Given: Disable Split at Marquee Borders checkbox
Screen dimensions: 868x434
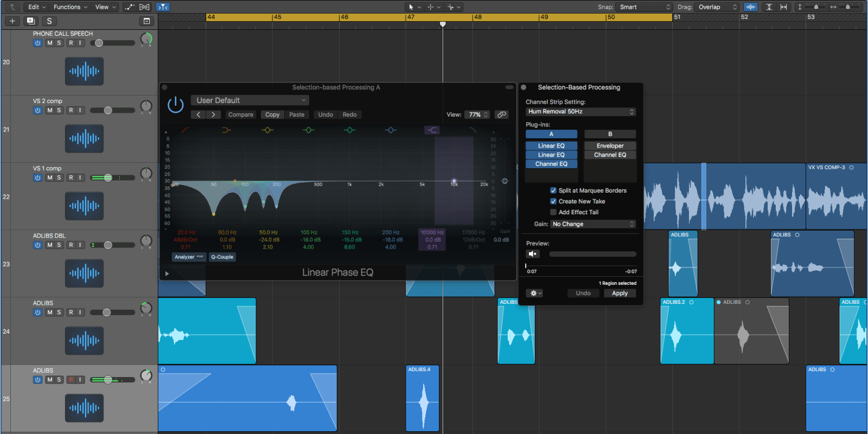Looking at the screenshot, I should 553,190.
